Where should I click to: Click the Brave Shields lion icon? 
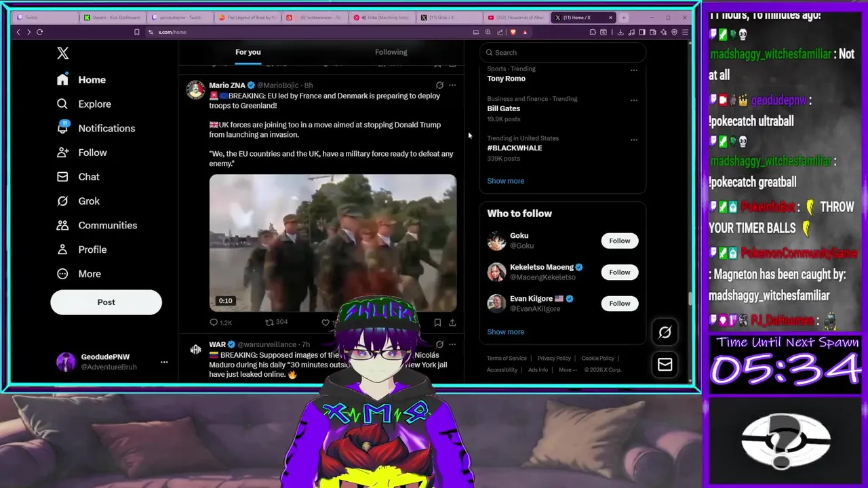coord(513,32)
